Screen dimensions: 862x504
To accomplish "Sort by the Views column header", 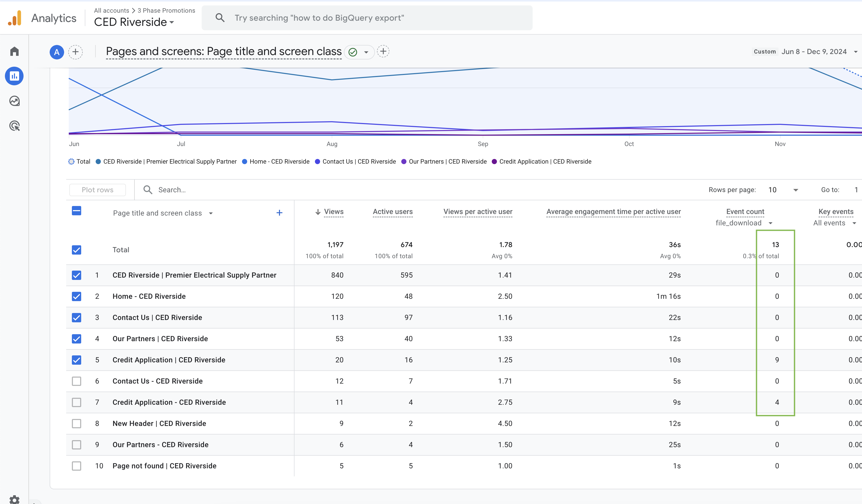I will point(334,212).
